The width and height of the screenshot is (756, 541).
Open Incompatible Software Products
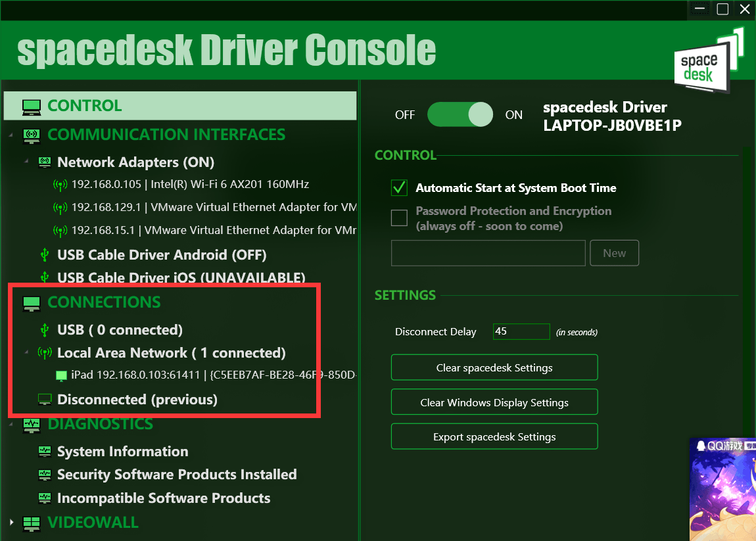point(164,498)
